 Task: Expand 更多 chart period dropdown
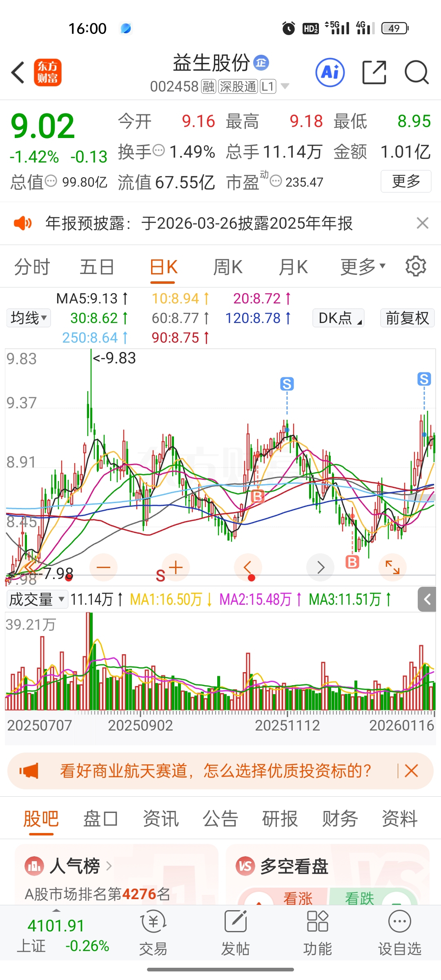pyautogui.click(x=363, y=267)
